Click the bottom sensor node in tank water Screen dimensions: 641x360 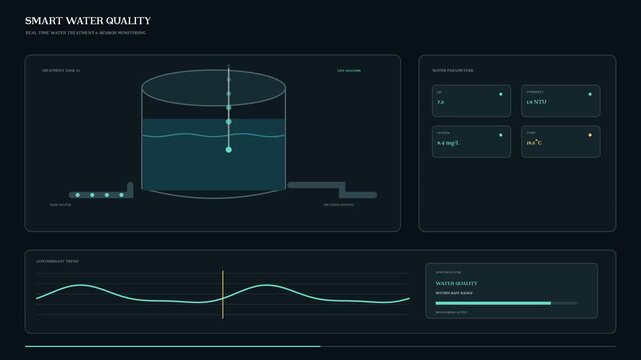click(x=229, y=150)
